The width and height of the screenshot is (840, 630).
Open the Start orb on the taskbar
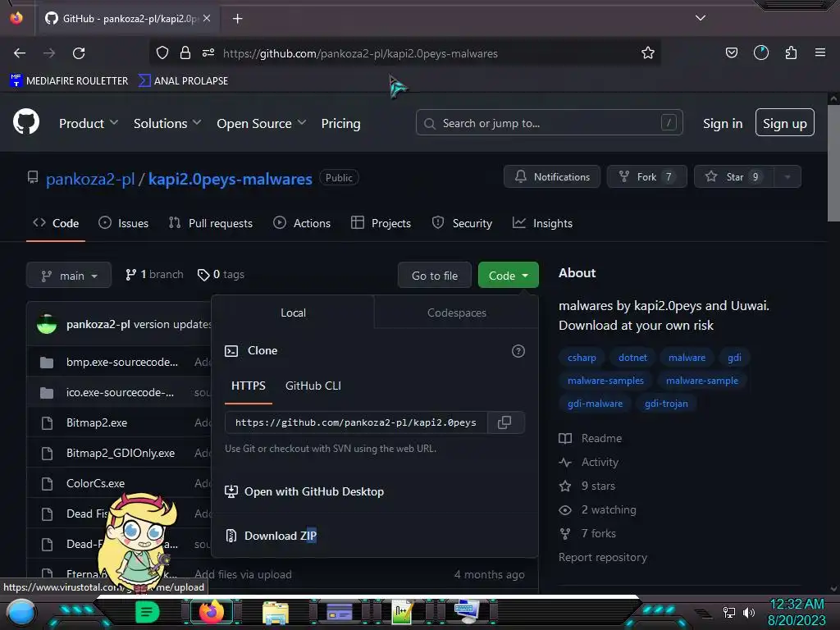[21, 612]
